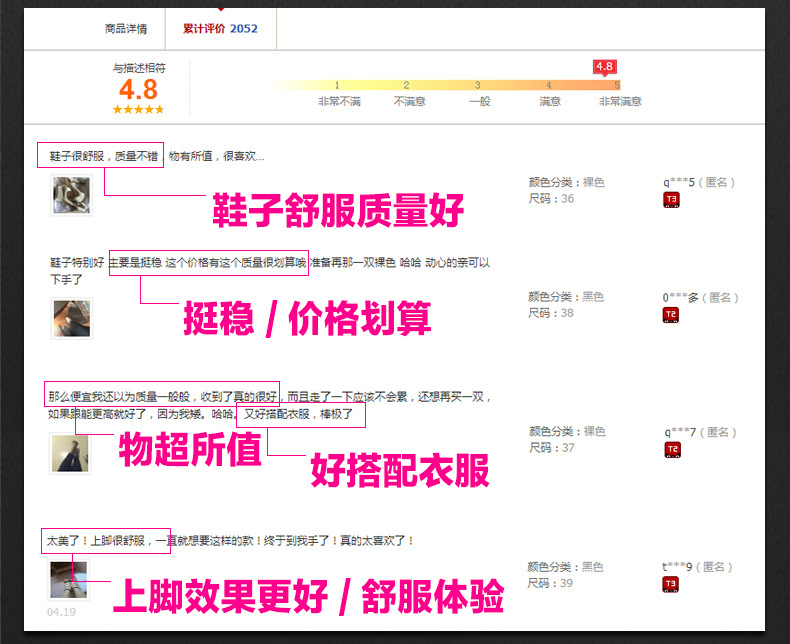Click the review beginning 太美了！上脚很舒服
The width and height of the screenshot is (790, 644).
pyautogui.click(x=230, y=541)
